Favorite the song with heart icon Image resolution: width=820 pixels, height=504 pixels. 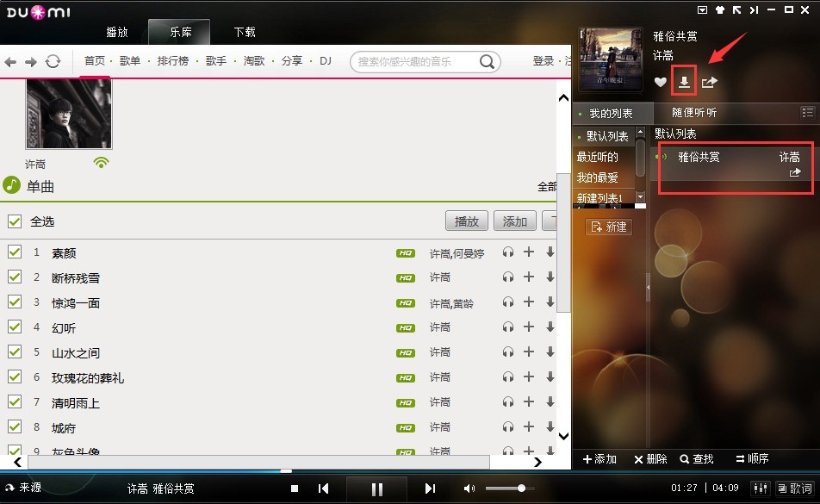pos(661,82)
